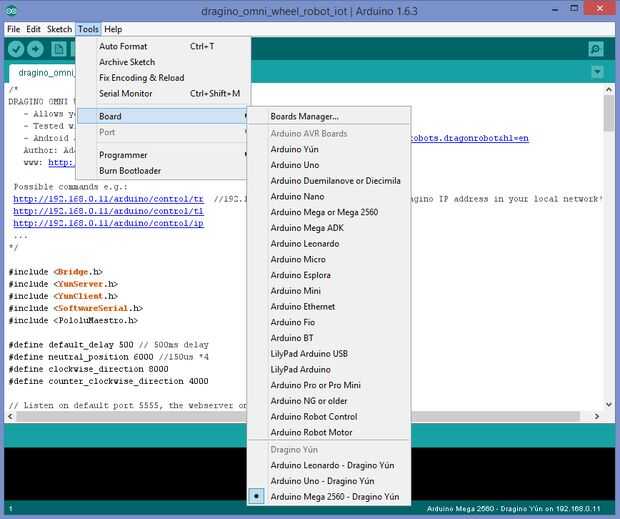620x519 pixels.
Task: Open the Sketch menu
Action: click(59, 29)
